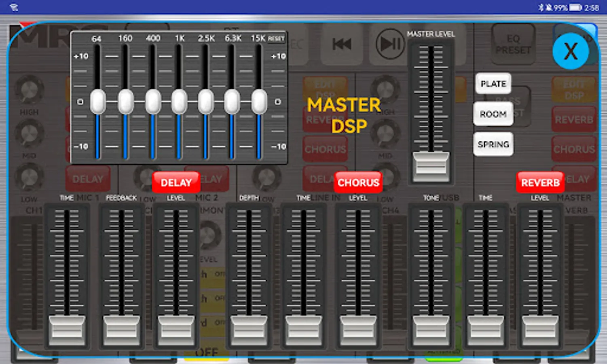607x364 pixels.
Task: Click the delay TIME fader handle
Action: (x=67, y=330)
